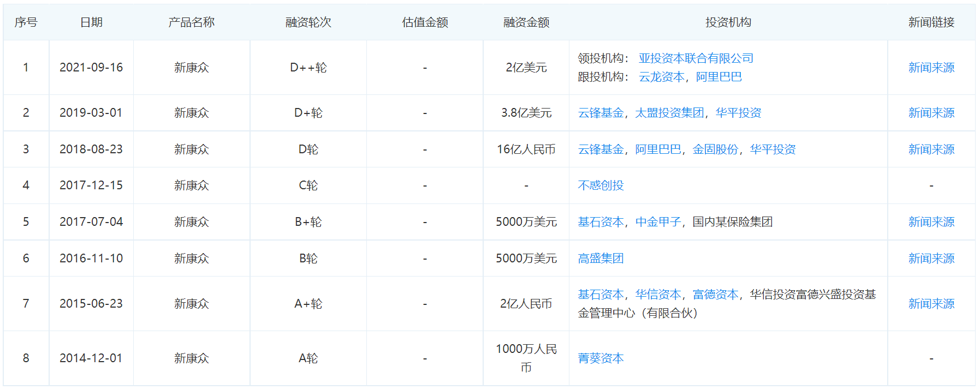Open the 不惑创投 investor link
The image size is (980, 390).
[601, 185]
